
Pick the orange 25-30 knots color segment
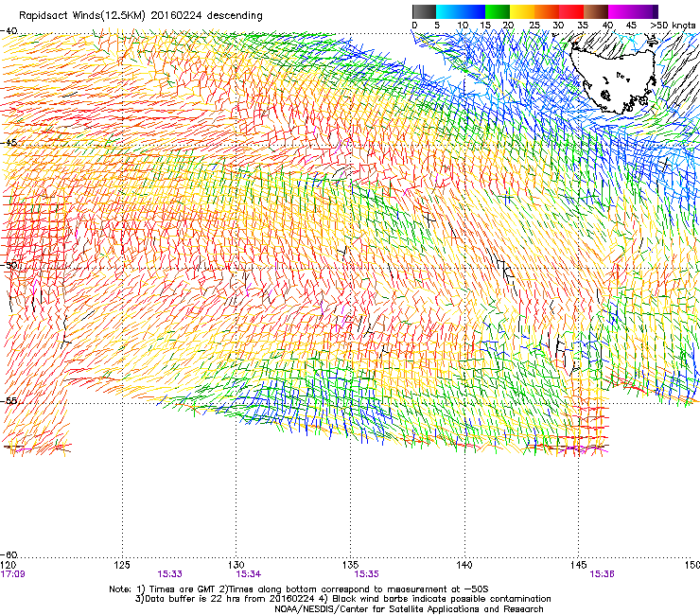click(547, 11)
